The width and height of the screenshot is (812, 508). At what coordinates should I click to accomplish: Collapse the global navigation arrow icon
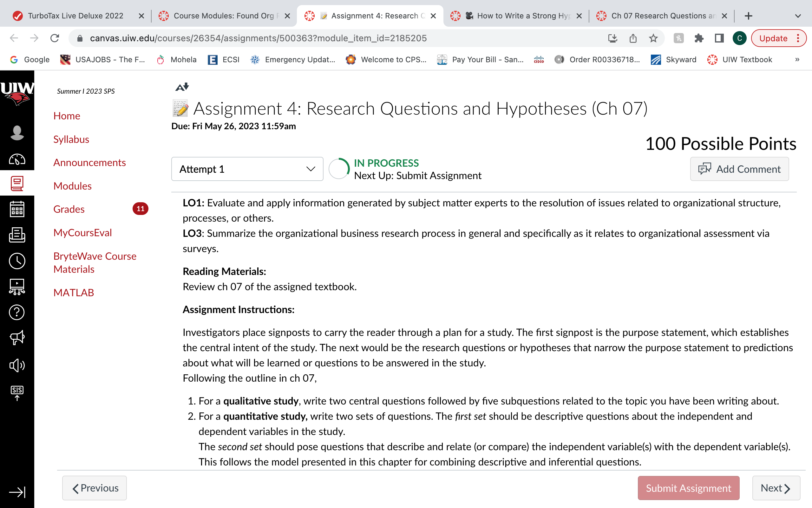[17, 492]
